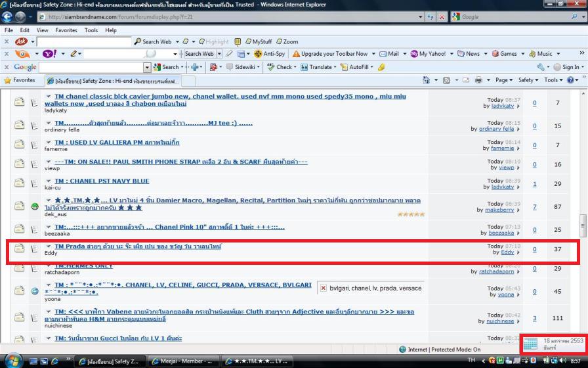Screen dimensions: 588x368
Task: Click the volume icon in system tray
Action: (x=562, y=361)
